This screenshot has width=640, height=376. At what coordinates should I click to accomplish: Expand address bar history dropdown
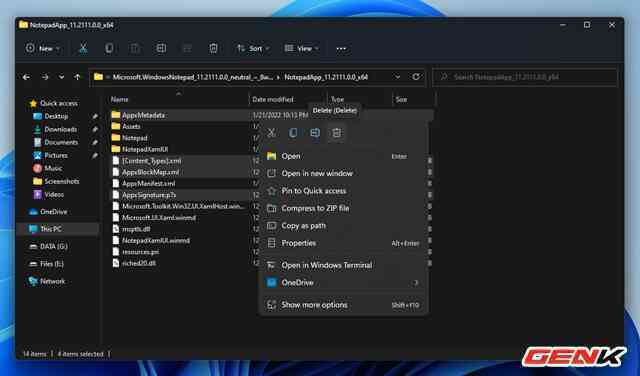click(397, 77)
